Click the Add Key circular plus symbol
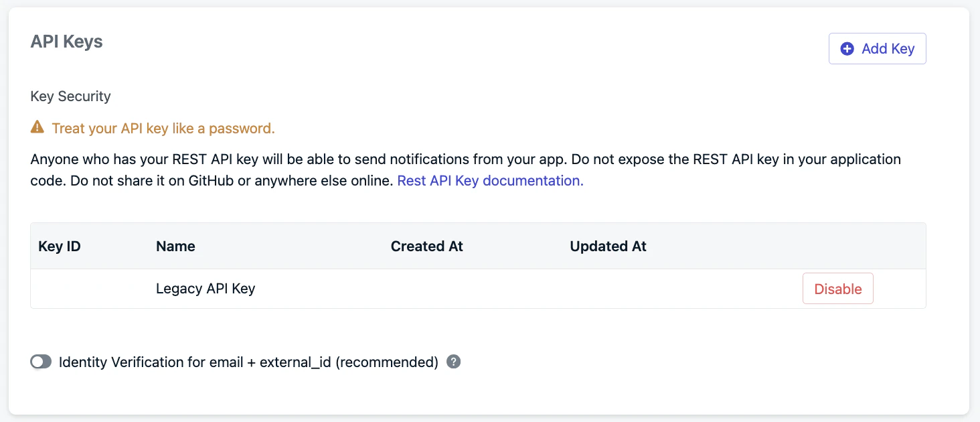980x422 pixels. [x=847, y=48]
